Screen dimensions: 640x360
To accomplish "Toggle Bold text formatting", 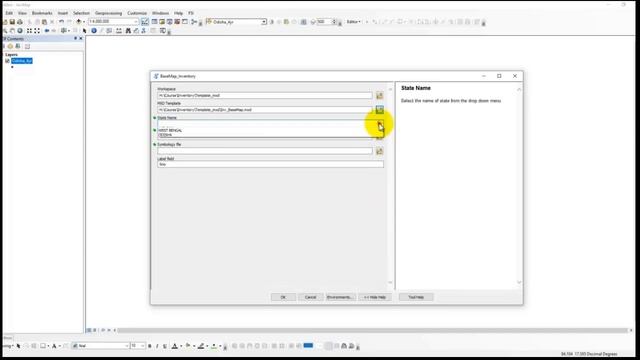I will pyautogui.click(x=150, y=346).
